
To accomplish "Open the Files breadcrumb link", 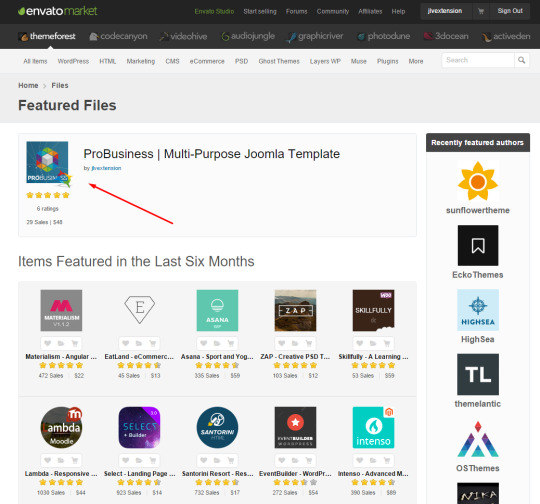I will pos(60,85).
